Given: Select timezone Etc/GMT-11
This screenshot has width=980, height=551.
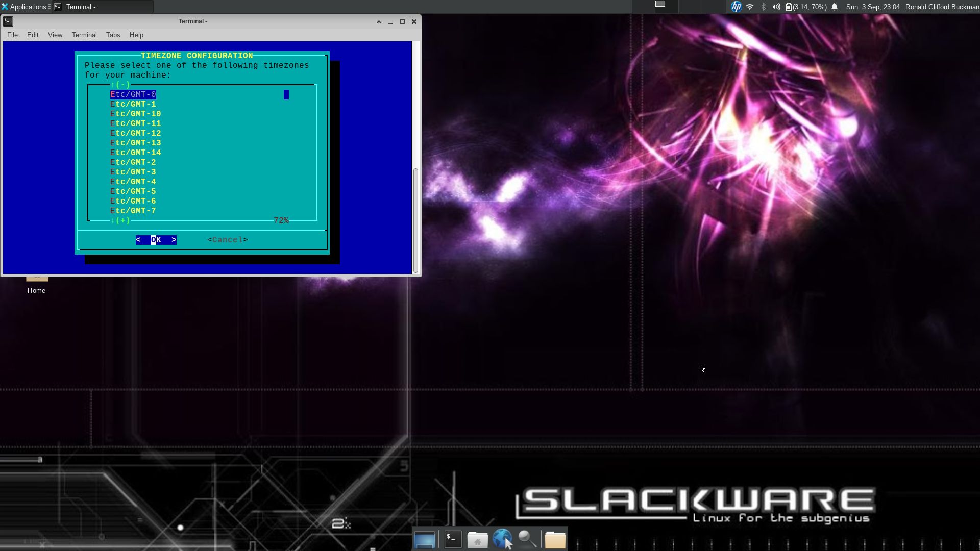Looking at the screenshot, I should click(136, 123).
